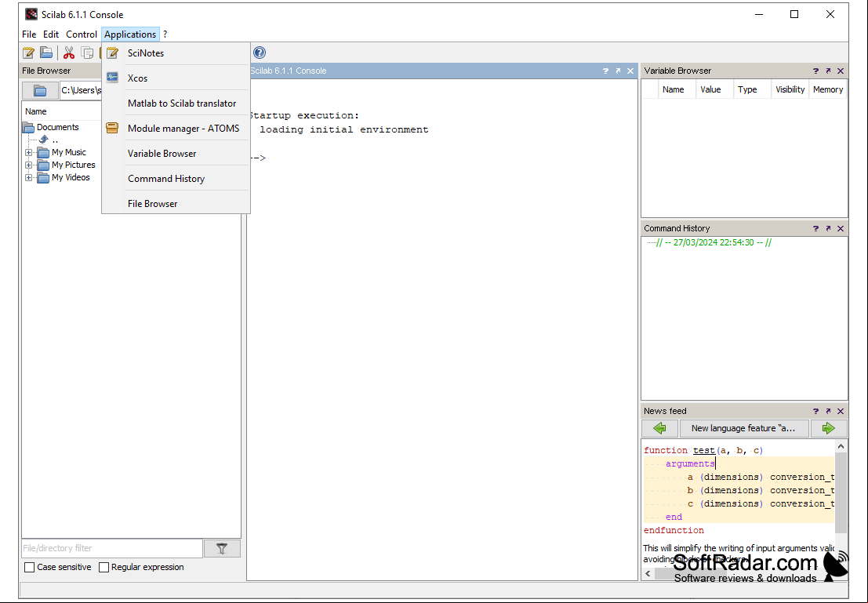Enable the Case sensitive checkbox
Screen dimensions: 868x603
click(x=30, y=567)
